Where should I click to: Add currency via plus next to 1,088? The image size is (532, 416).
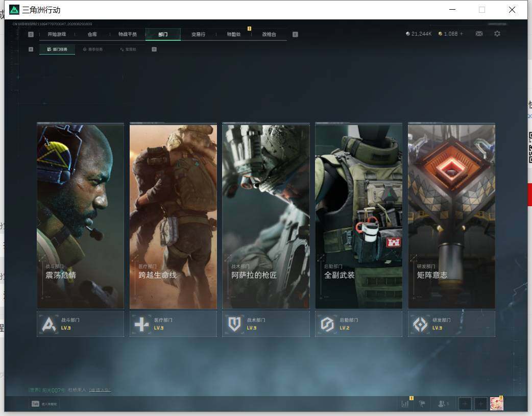462,34
